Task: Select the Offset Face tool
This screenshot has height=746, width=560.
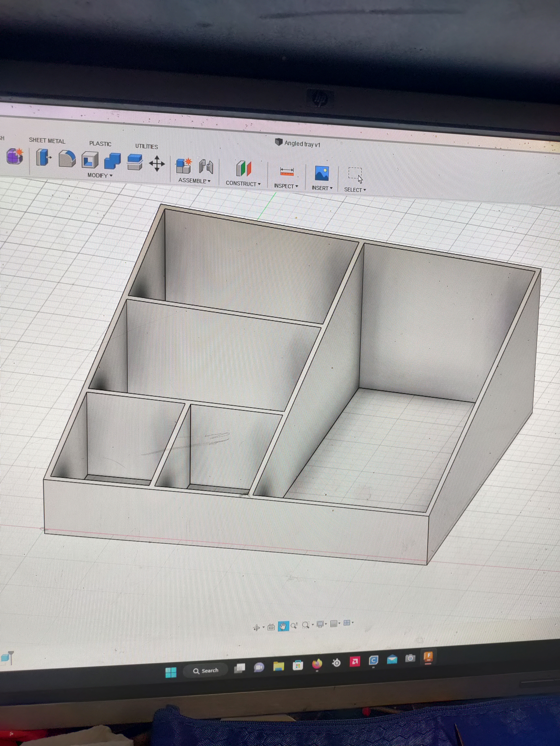Action: 135,162
